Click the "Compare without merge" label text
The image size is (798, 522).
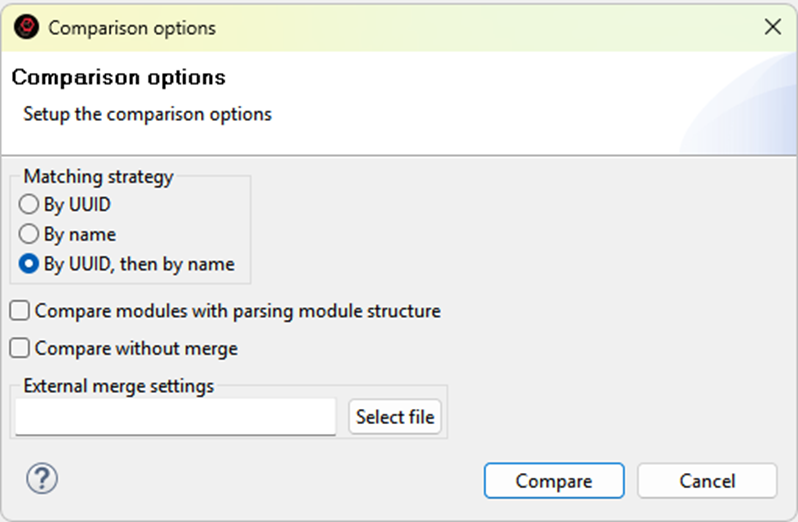pyautogui.click(x=136, y=349)
